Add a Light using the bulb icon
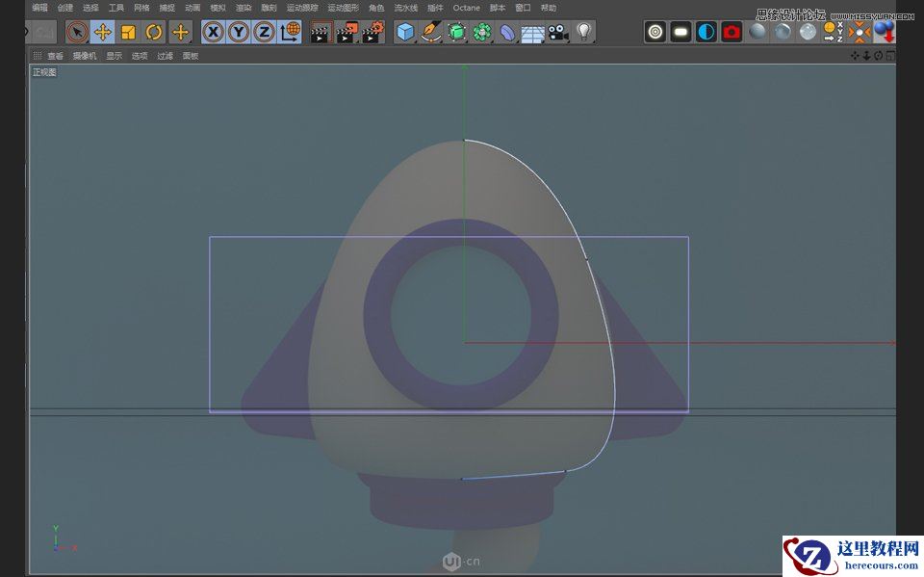 click(584, 33)
